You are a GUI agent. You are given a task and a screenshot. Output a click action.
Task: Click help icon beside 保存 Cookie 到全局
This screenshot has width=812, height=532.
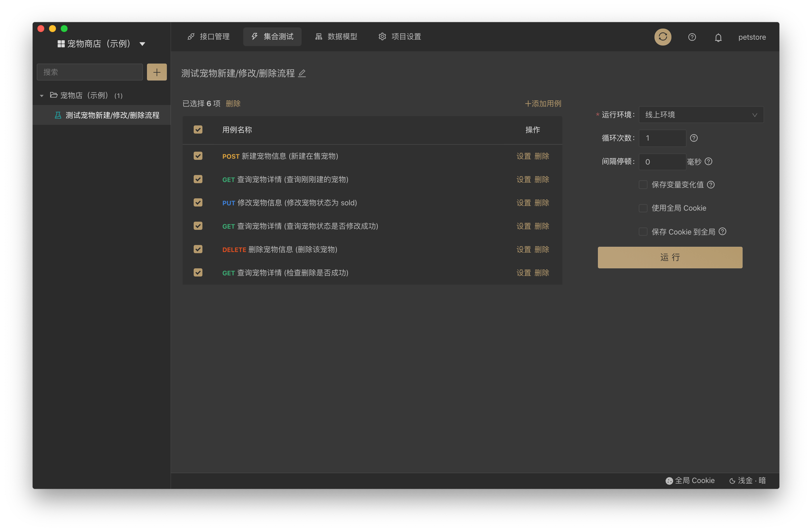tap(722, 232)
